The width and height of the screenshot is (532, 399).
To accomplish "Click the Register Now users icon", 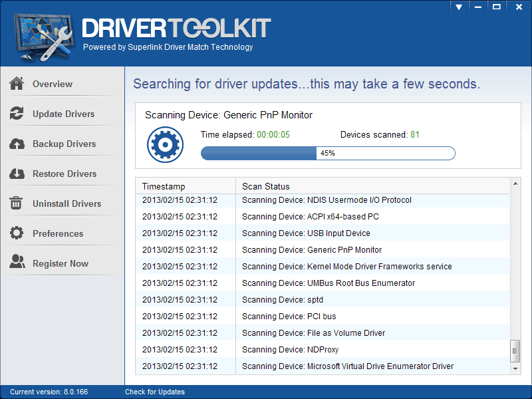I will [x=17, y=263].
